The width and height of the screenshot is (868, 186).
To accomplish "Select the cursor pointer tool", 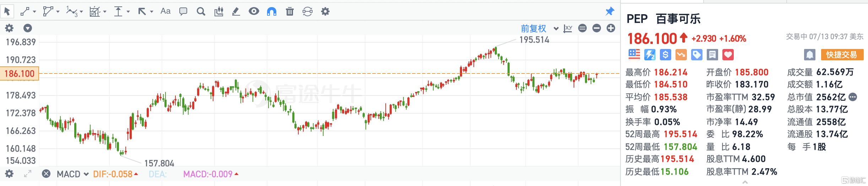I will (7, 12).
